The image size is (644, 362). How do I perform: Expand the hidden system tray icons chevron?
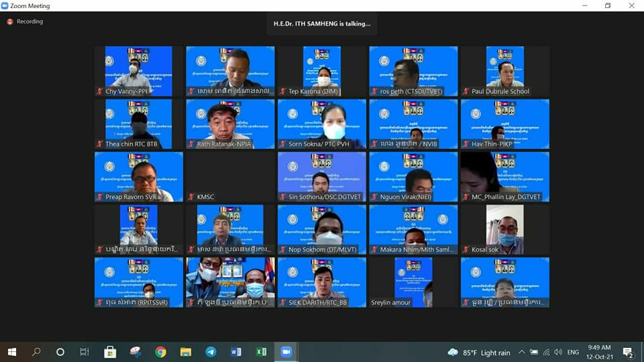[521, 353]
